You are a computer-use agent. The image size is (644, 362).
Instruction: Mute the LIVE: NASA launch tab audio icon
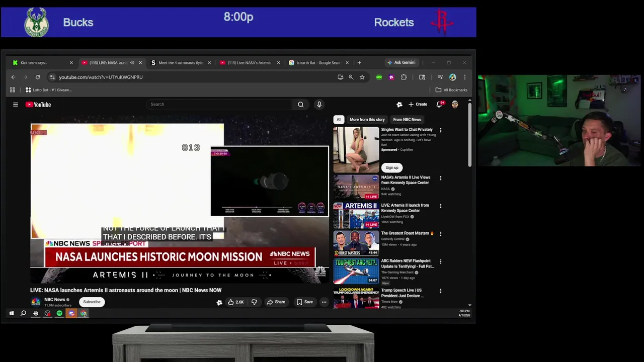132,63
